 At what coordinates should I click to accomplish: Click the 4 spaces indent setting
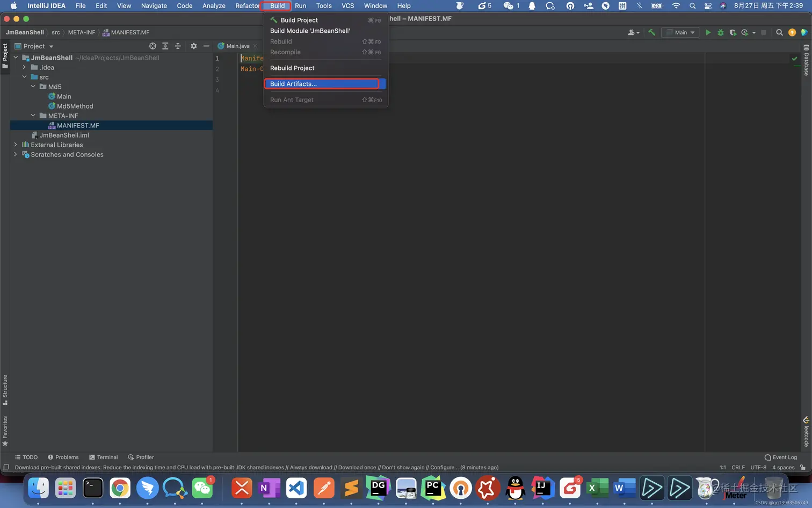(783, 467)
